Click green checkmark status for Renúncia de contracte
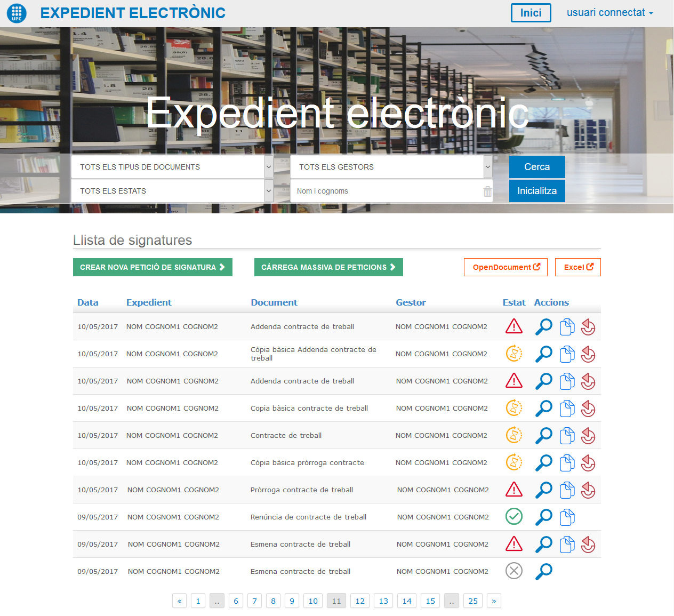674x616 pixels. [513, 516]
